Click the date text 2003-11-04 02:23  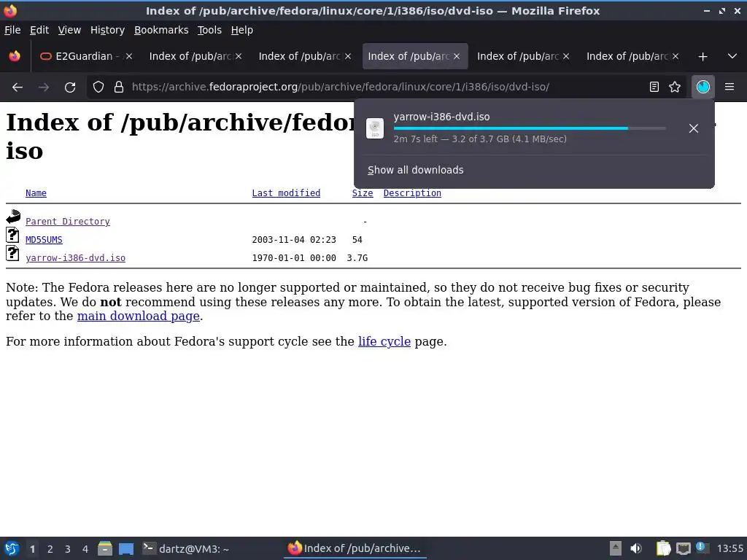(x=294, y=239)
